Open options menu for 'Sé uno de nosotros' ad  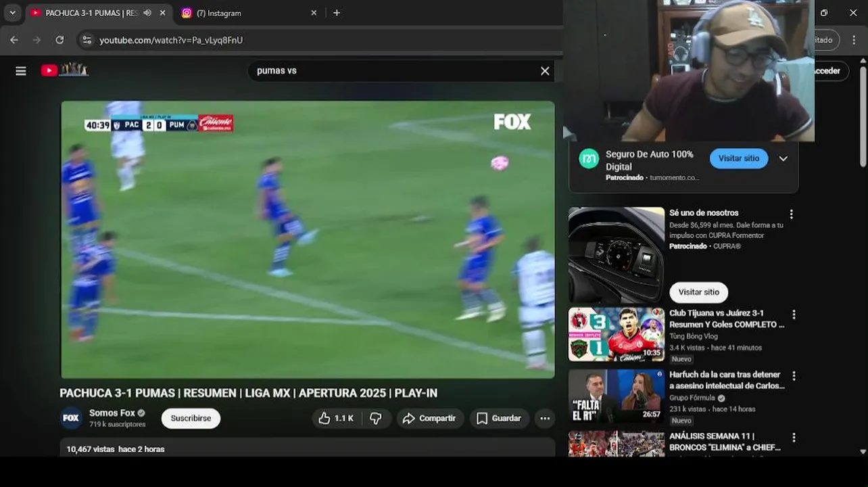(791, 214)
